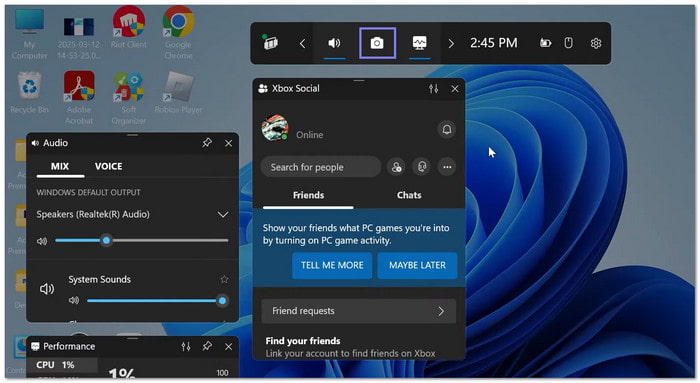Image resolution: width=700 pixels, height=383 pixels.
Task: Click the add friend icon beside search
Action: coord(396,167)
